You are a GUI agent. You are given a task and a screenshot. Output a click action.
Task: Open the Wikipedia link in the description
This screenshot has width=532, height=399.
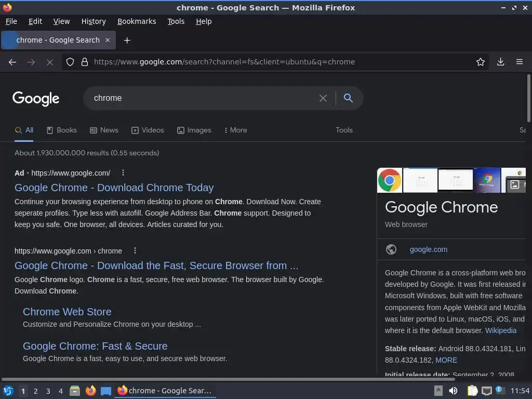[501, 330]
